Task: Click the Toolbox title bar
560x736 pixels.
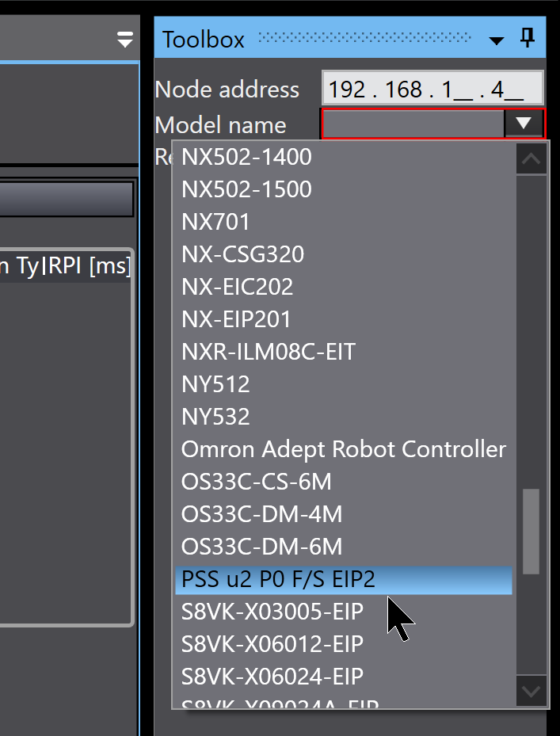Action: [350, 37]
